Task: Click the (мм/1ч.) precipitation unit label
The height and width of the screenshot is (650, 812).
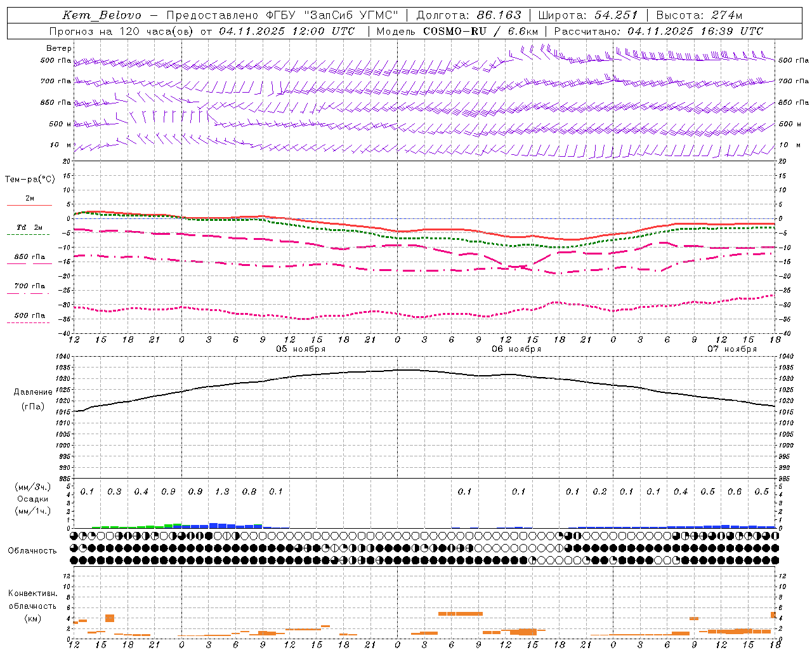Action: (33, 511)
